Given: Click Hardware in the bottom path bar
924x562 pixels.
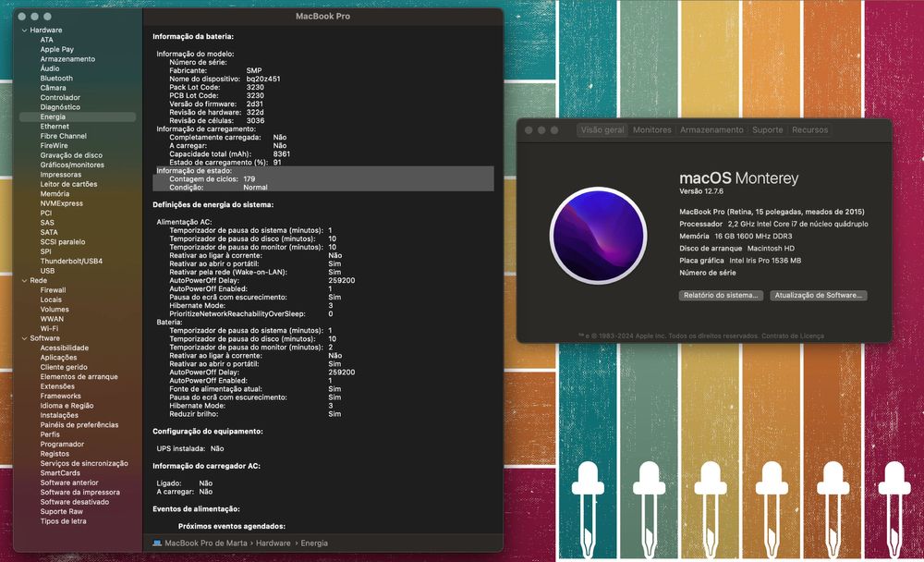Looking at the screenshot, I should (x=273, y=544).
